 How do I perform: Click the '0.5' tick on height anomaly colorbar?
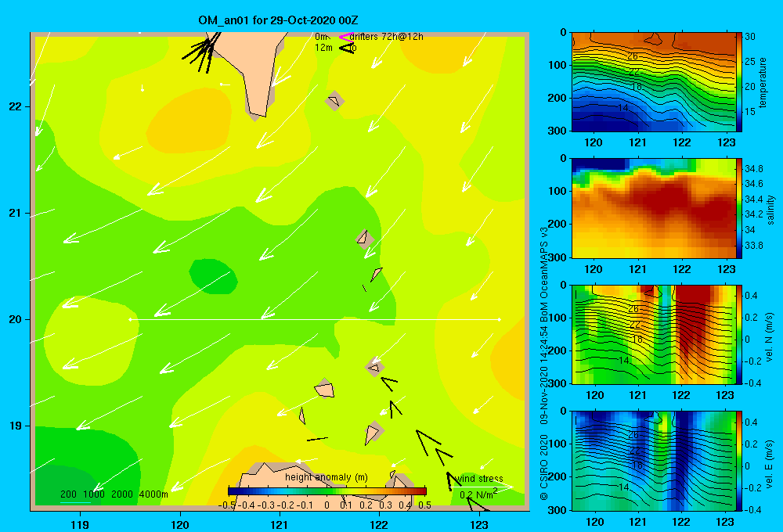(425, 505)
